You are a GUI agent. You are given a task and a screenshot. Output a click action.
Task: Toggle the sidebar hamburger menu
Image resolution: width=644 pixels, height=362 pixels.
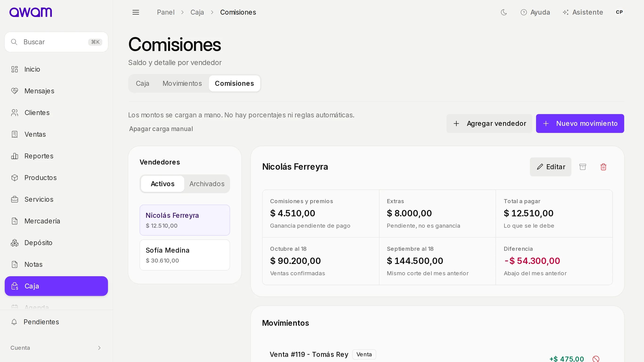(136, 12)
